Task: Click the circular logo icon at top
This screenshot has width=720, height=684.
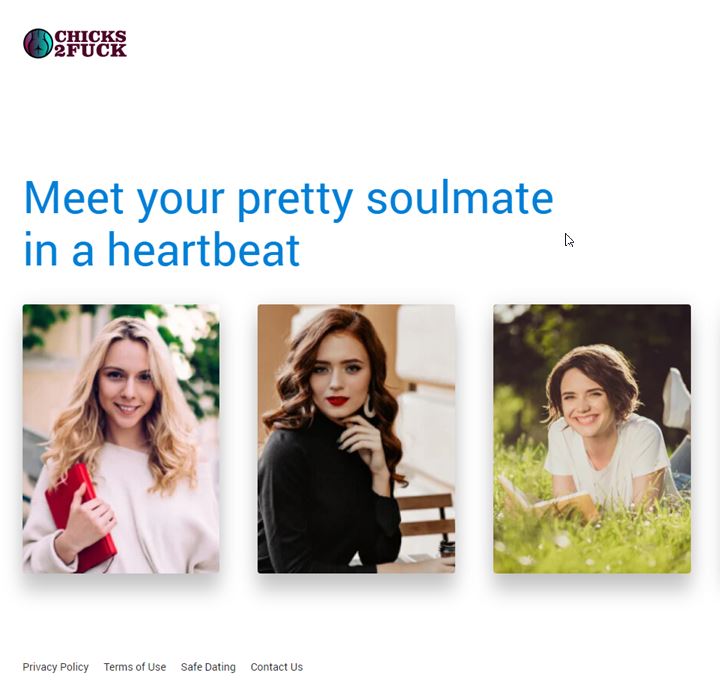Action: (38, 44)
